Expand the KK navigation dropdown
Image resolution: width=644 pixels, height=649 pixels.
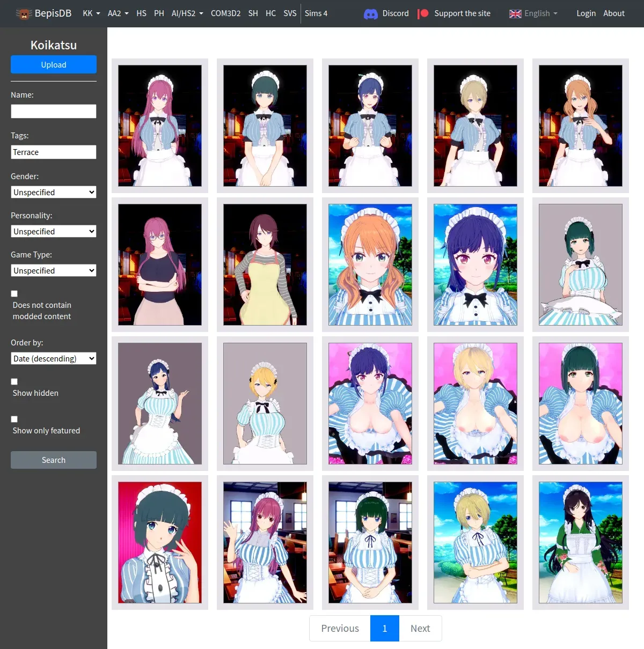point(91,13)
